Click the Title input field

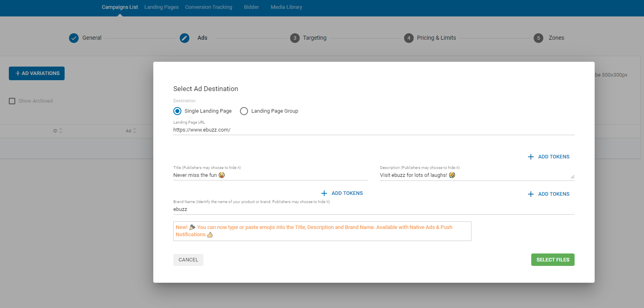coord(270,175)
